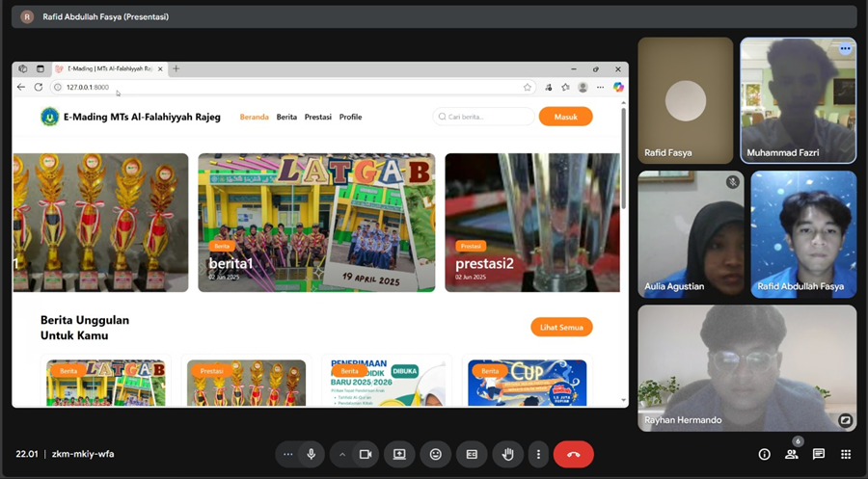Toggle closed captions
Image resolution: width=868 pixels, height=479 pixels.
tap(472, 454)
